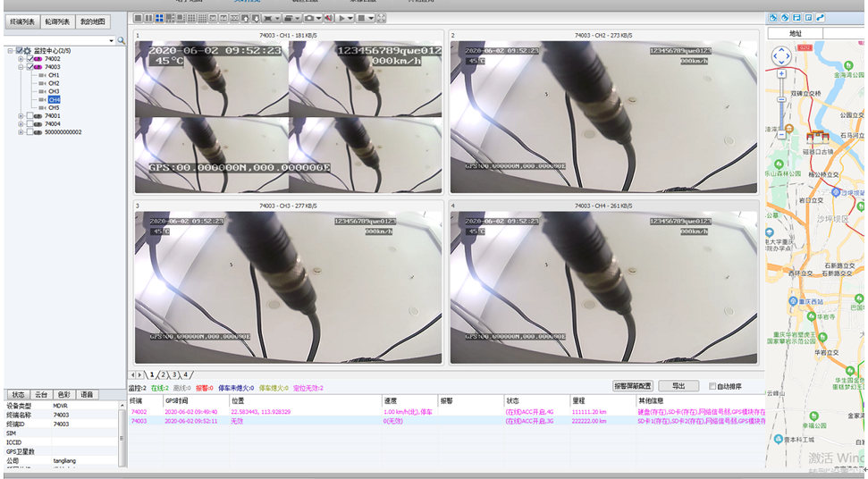Check the 500000000002 terminal checkbox
Viewport: 868px width, 479px height.
[x=29, y=132]
